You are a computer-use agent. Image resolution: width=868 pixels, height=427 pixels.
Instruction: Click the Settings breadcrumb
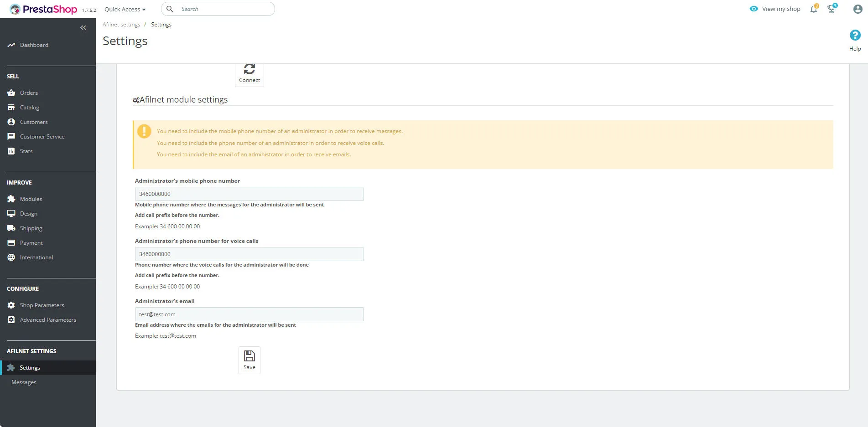pos(161,25)
